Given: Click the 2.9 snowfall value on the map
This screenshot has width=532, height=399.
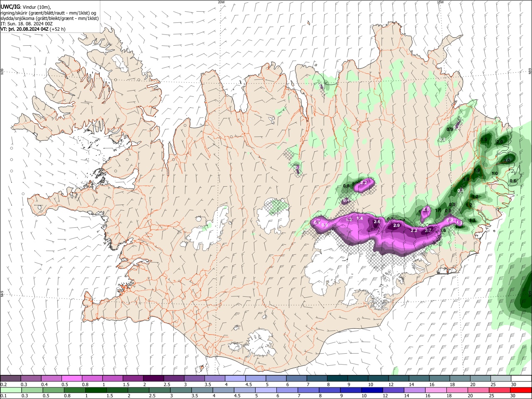Looking at the screenshot, I should 397,225.
